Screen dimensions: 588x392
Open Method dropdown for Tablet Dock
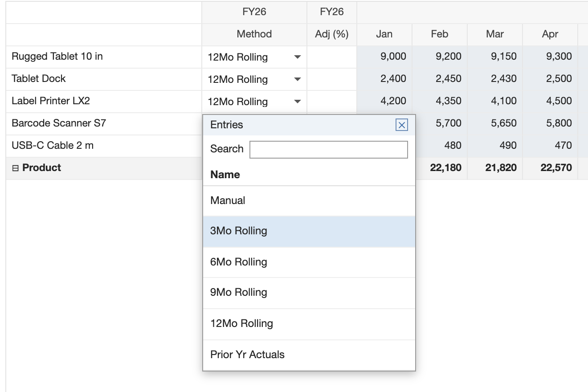(298, 79)
